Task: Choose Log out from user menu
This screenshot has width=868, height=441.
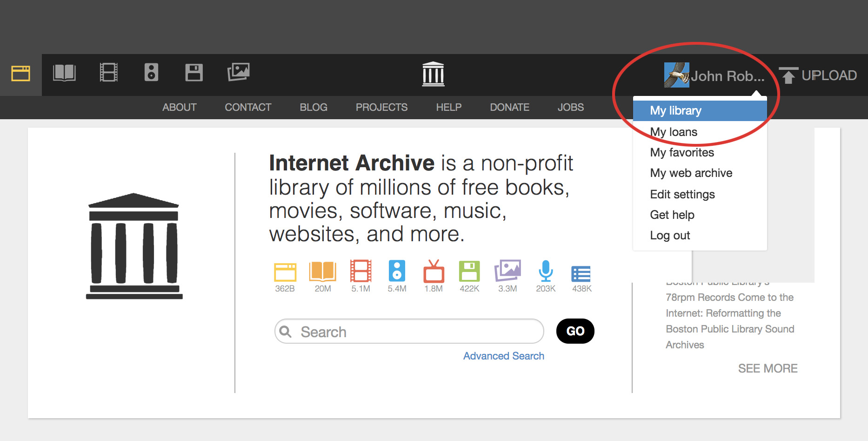Action: 700,236
